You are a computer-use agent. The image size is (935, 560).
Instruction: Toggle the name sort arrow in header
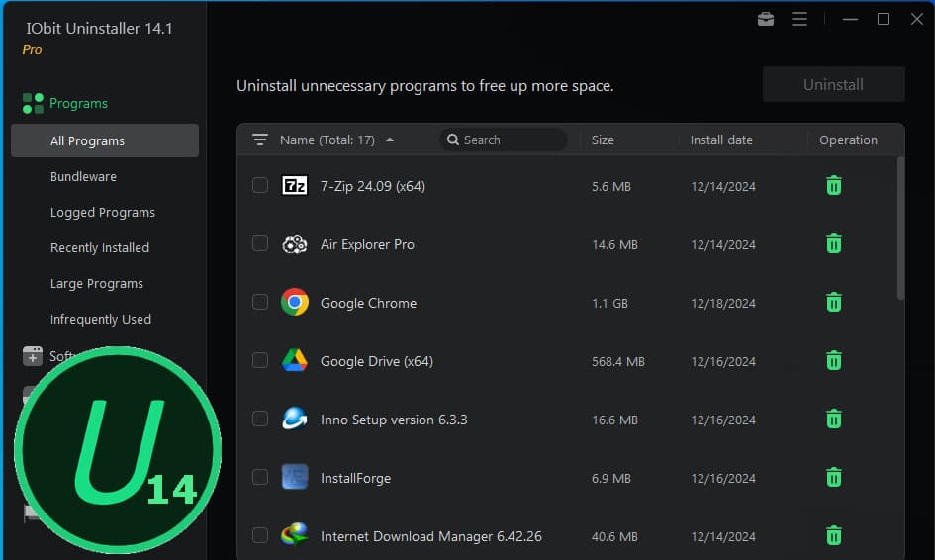(390, 140)
